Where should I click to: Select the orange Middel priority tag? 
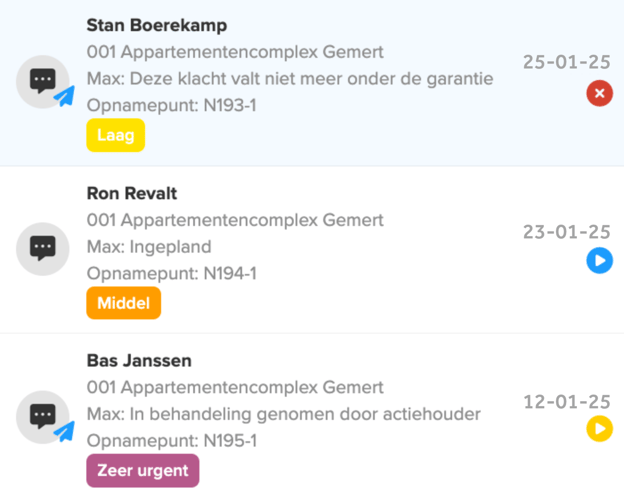coord(124,303)
